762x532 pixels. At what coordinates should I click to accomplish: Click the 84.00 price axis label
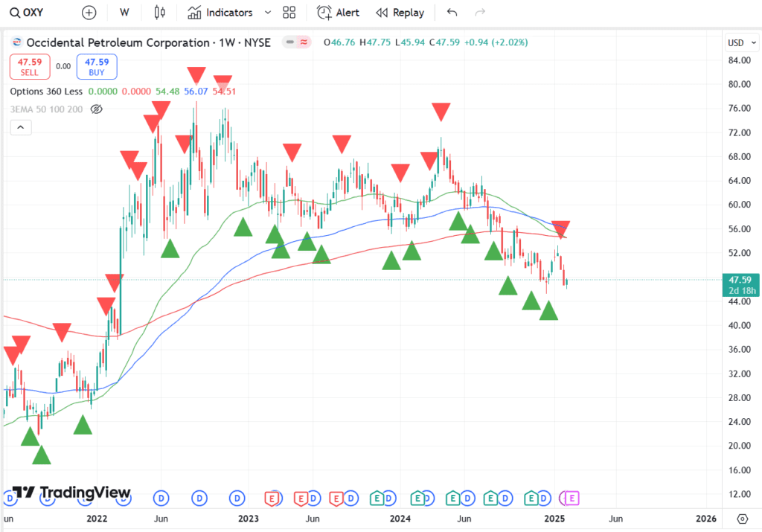point(740,60)
